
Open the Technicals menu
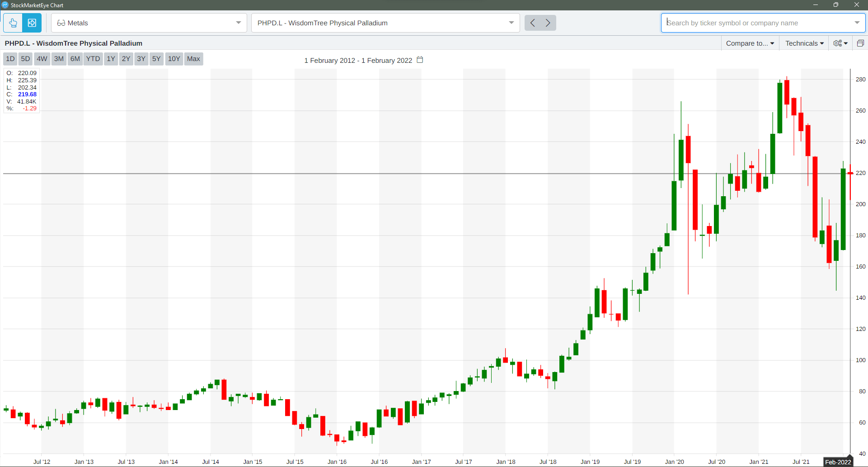pos(804,43)
